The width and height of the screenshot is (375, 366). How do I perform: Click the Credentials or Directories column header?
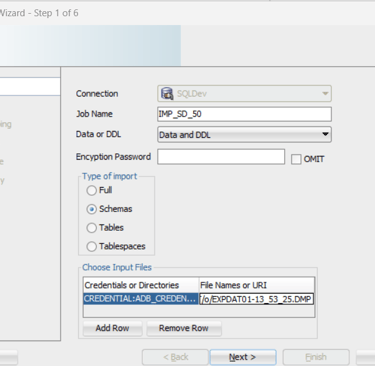141,285
